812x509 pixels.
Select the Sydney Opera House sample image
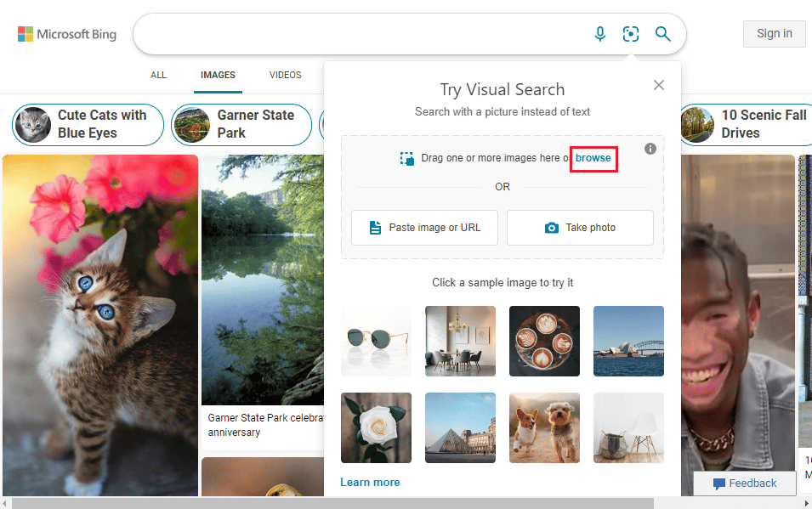click(x=628, y=342)
